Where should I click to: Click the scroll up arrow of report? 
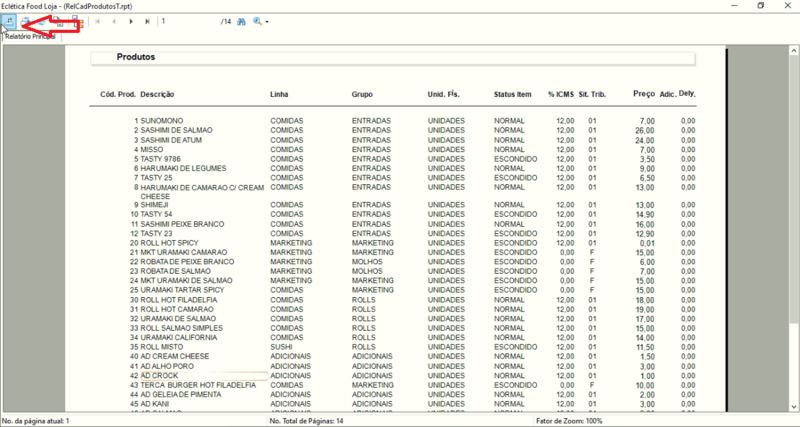point(794,51)
